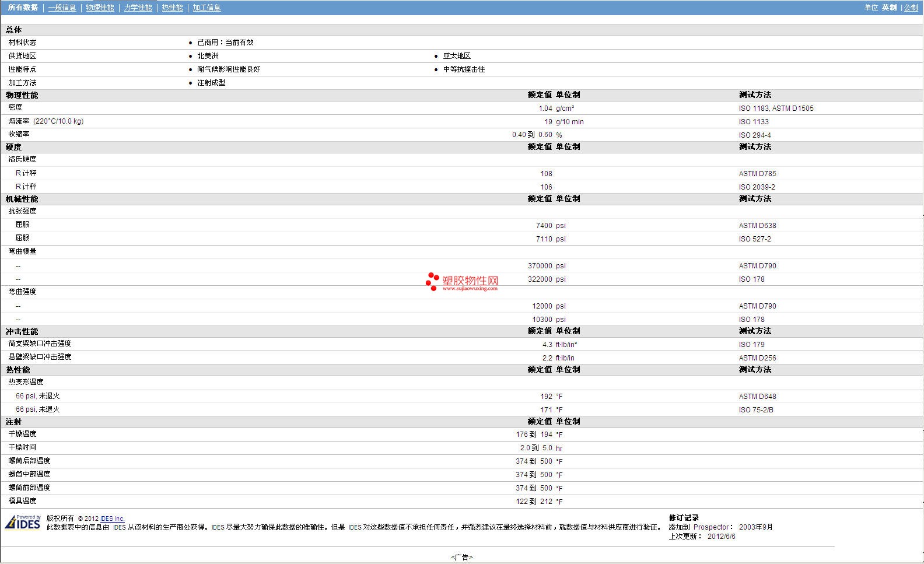Screen dimensions: 924x564
Task: Select flexural modulus value 370000
Action: pos(540,266)
